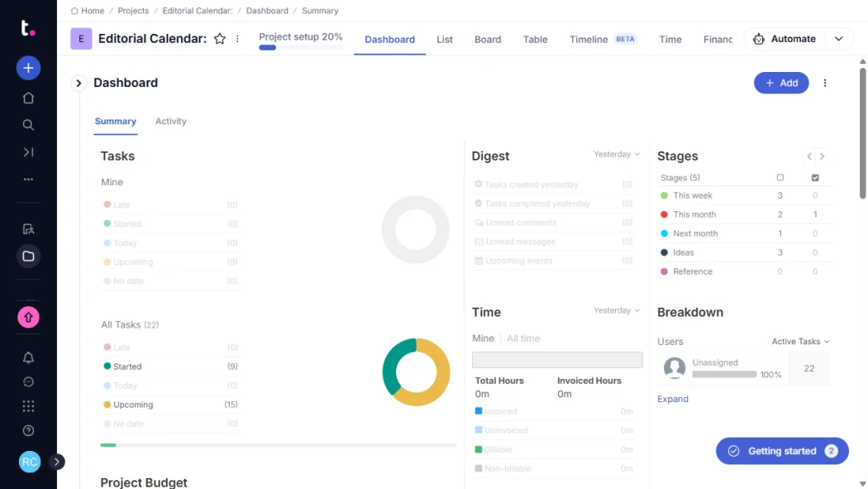Open the Timeline BETA tab
Image resolution: width=868 pixels, height=489 pixels.
point(603,40)
